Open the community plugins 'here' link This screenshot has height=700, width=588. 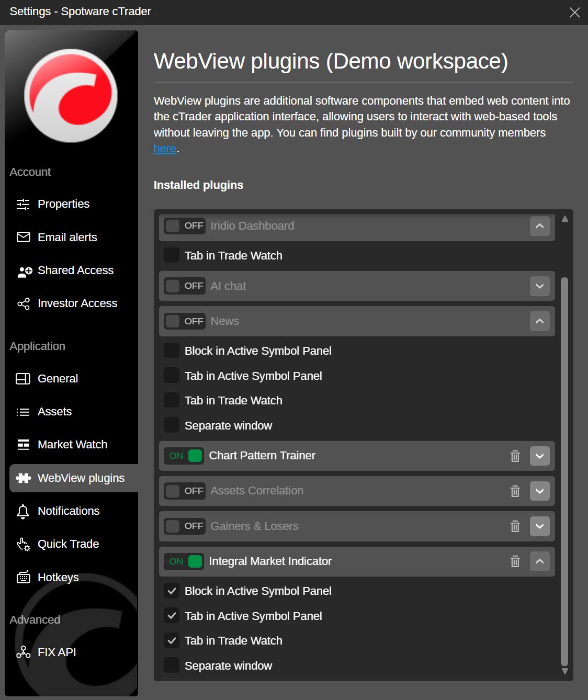coord(165,149)
